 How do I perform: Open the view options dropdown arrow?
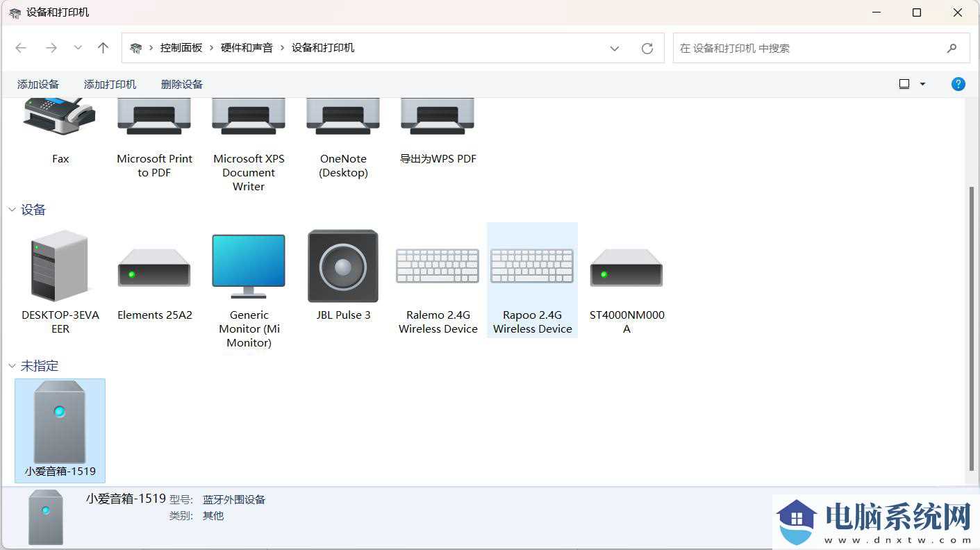(x=922, y=84)
